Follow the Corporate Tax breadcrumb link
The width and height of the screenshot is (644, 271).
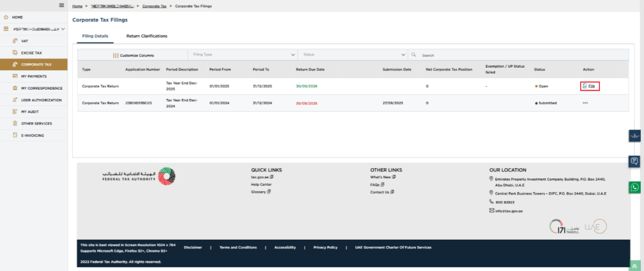[x=155, y=6]
